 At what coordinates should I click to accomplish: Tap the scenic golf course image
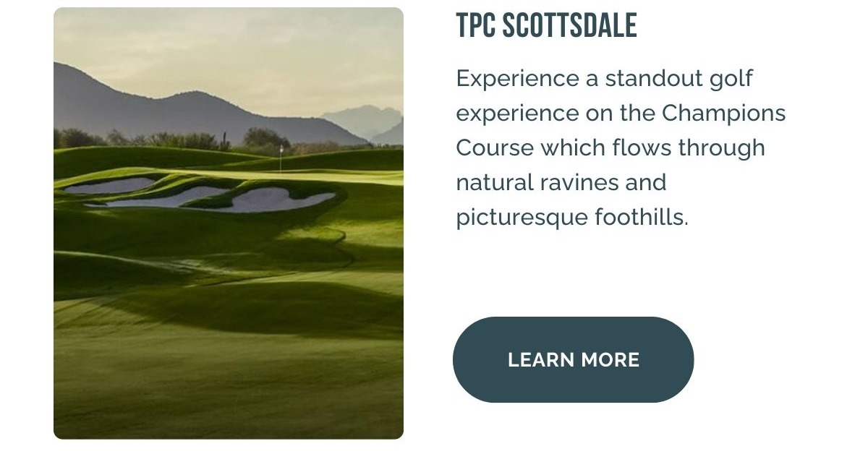(x=229, y=221)
